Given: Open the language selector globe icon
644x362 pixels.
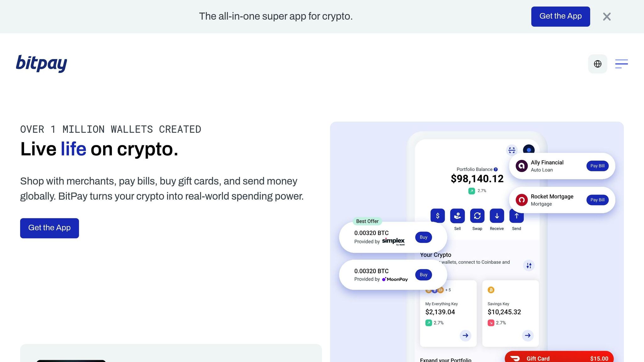Looking at the screenshot, I should pyautogui.click(x=597, y=64).
